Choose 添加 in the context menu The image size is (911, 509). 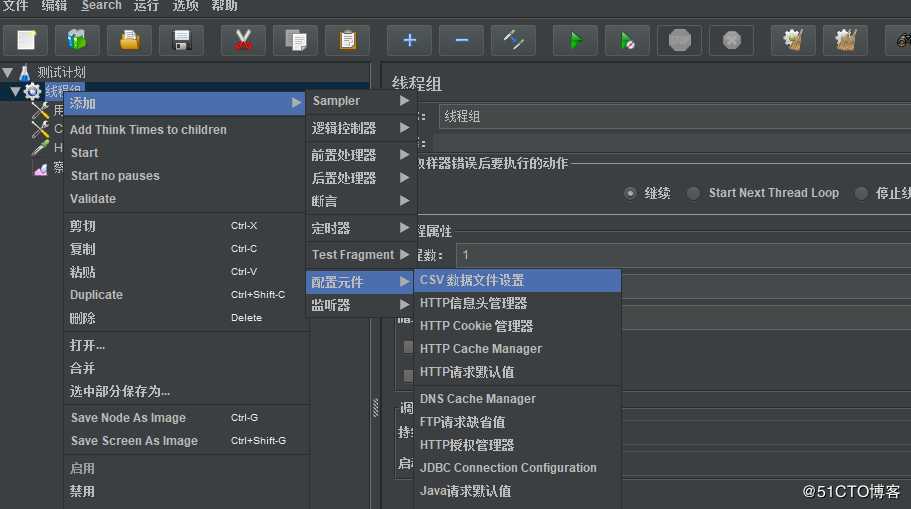[185, 103]
